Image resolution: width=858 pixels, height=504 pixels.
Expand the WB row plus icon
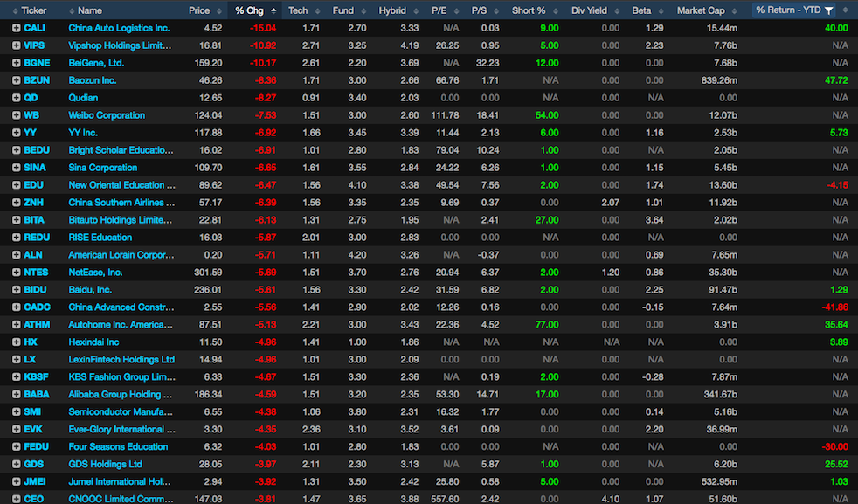click(x=17, y=115)
